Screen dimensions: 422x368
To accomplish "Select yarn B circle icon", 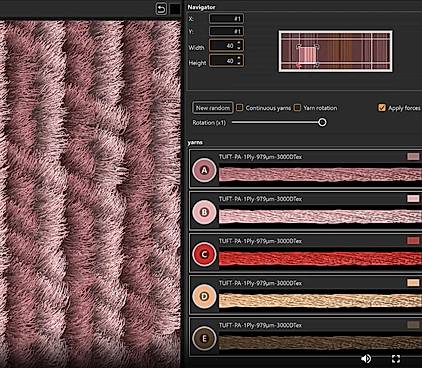I will pyautogui.click(x=204, y=212).
